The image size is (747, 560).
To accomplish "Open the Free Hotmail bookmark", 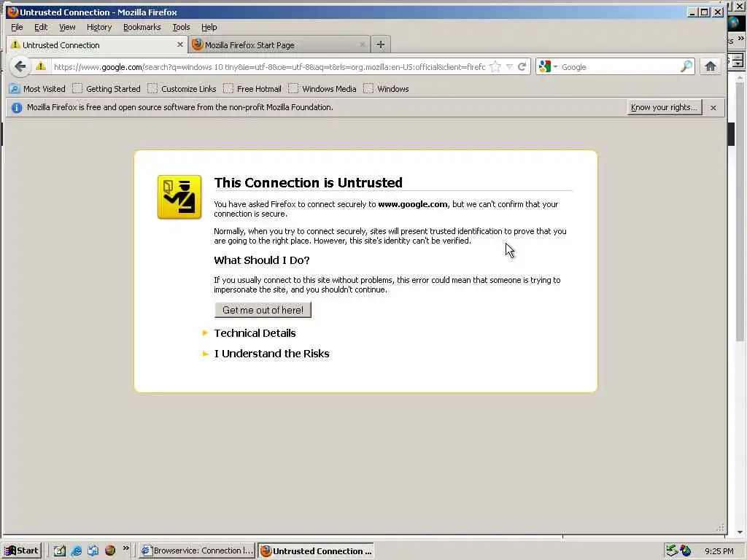I will pyautogui.click(x=252, y=88).
